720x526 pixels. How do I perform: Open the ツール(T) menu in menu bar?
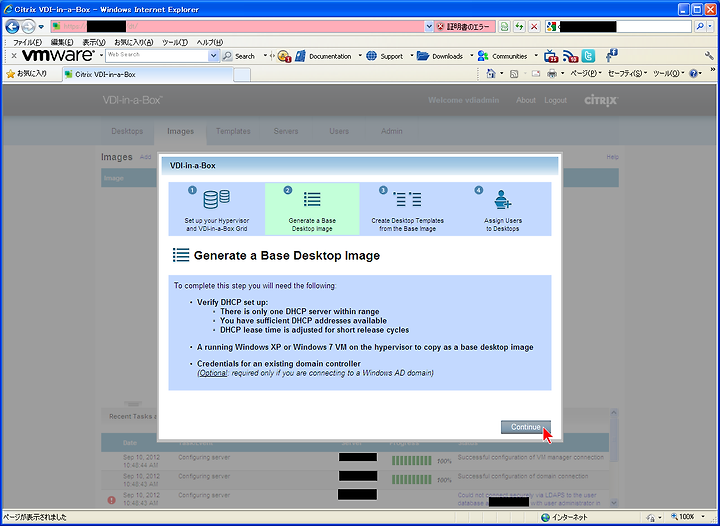(x=174, y=42)
